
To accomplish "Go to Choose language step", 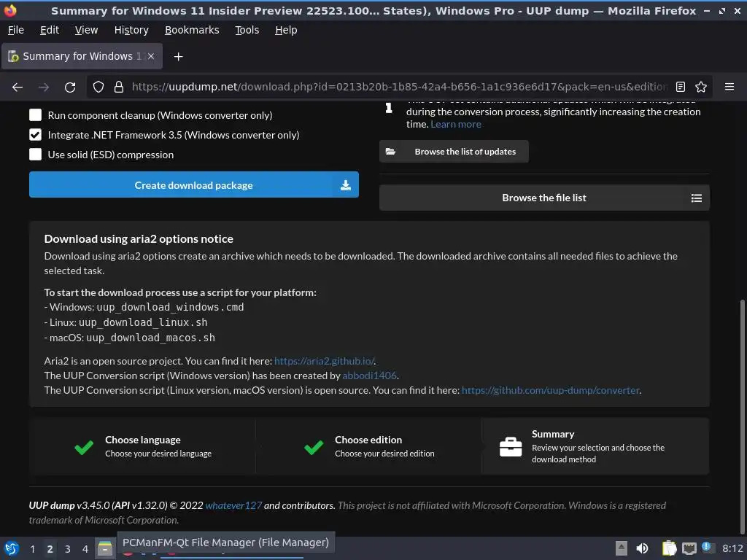I will (143, 446).
